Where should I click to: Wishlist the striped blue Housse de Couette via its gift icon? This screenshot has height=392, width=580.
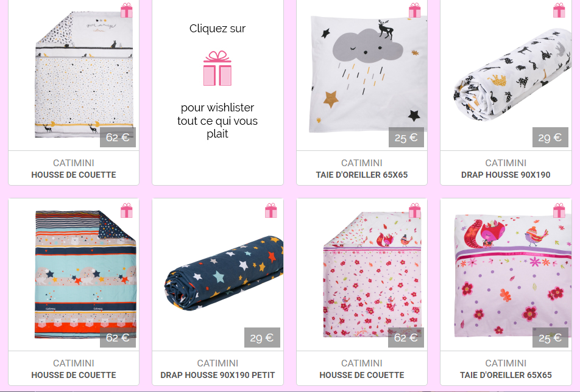(127, 210)
